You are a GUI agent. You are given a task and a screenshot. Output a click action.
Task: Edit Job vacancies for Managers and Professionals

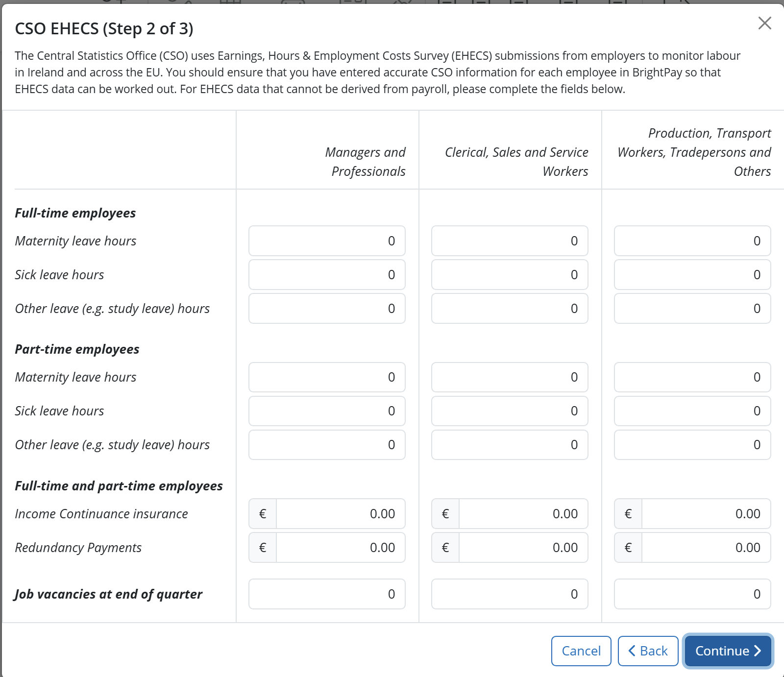click(327, 594)
